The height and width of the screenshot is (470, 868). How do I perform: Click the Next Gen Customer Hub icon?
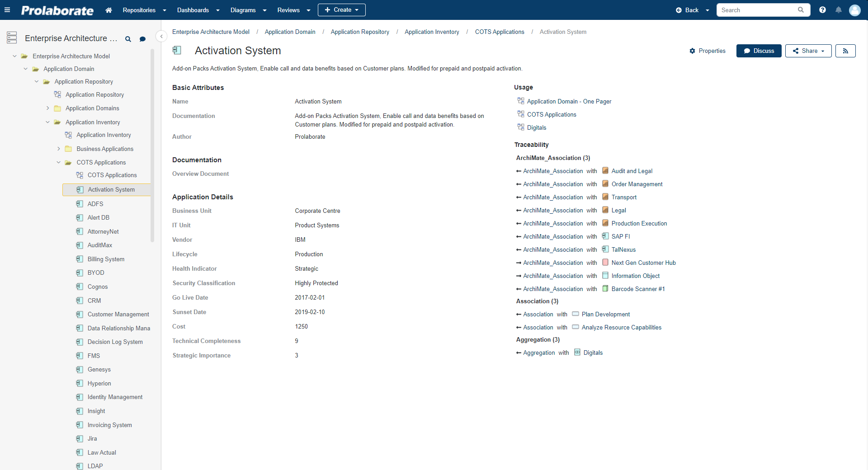click(x=605, y=263)
